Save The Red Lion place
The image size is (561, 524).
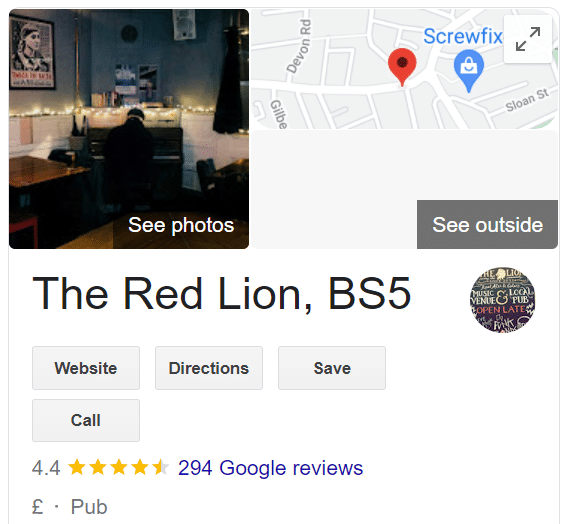pyautogui.click(x=332, y=368)
